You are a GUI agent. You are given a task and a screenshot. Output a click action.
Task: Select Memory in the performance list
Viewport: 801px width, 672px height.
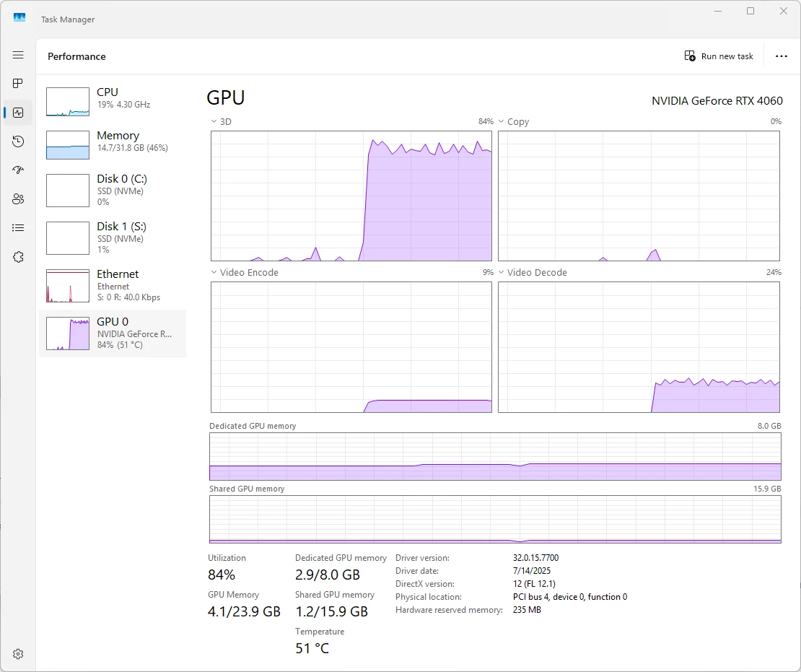(x=113, y=145)
